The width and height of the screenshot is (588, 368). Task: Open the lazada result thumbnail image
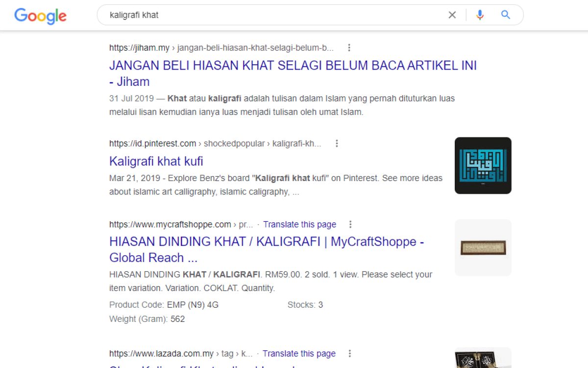(x=483, y=358)
